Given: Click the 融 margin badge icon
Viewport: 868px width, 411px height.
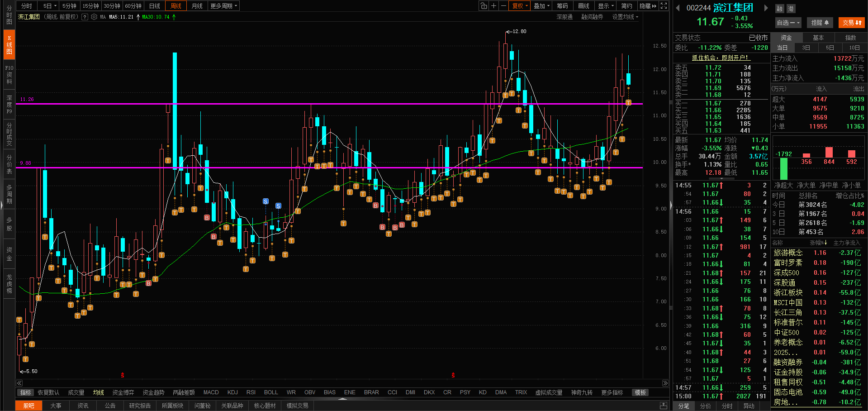Looking at the screenshot, I should pyautogui.click(x=779, y=9).
